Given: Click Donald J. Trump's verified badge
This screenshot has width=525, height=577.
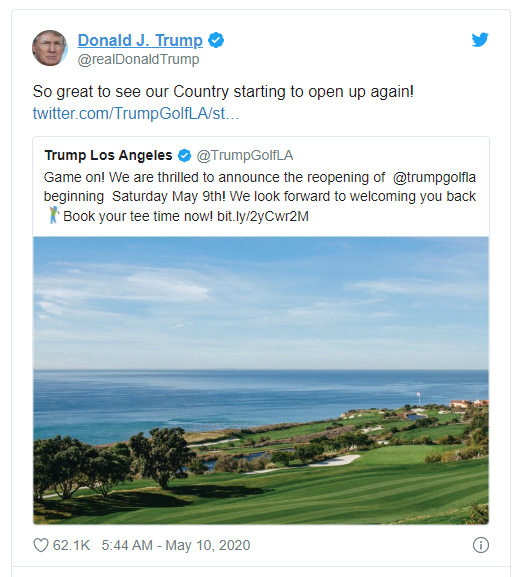Looking at the screenshot, I should [216, 40].
